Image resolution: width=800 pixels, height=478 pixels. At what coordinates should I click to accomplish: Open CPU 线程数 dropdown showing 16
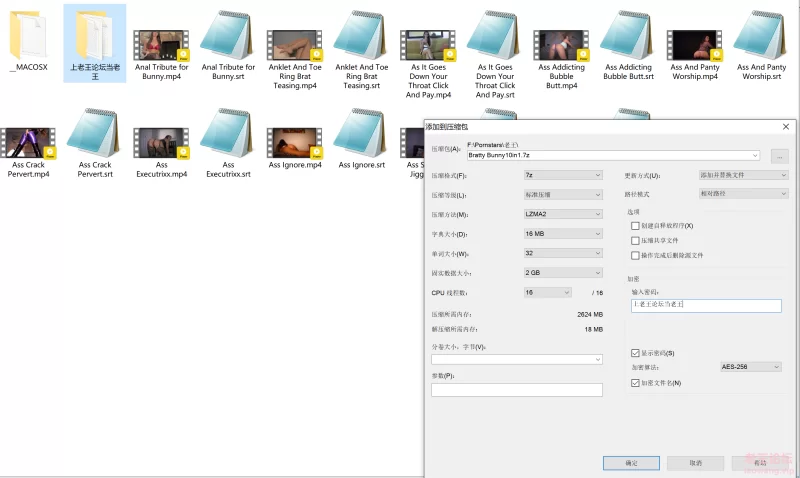(x=547, y=292)
